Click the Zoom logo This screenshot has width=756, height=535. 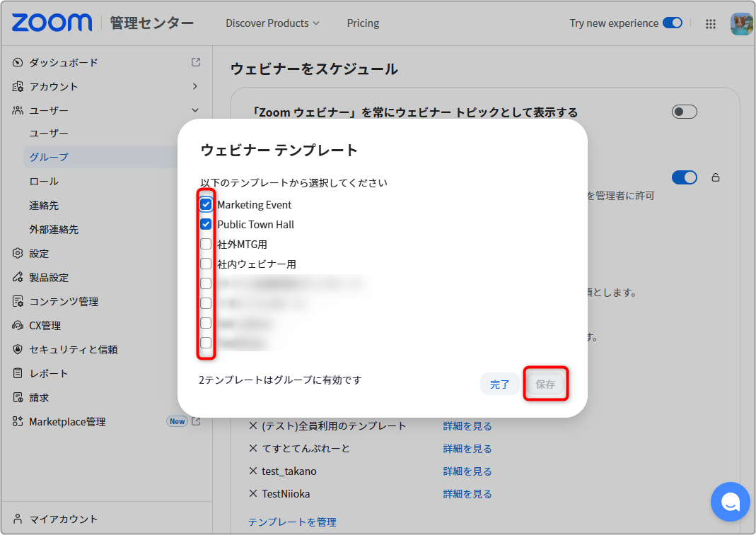[52, 23]
